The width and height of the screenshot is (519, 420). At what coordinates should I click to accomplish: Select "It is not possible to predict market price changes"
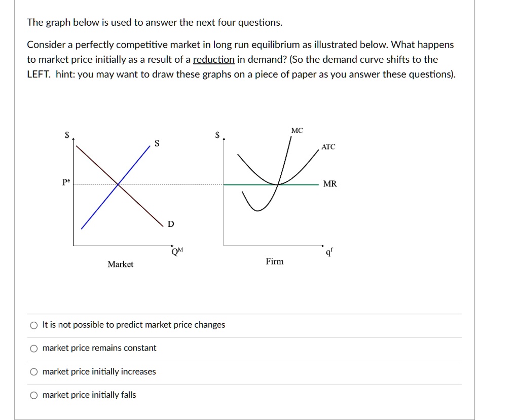(34, 325)
